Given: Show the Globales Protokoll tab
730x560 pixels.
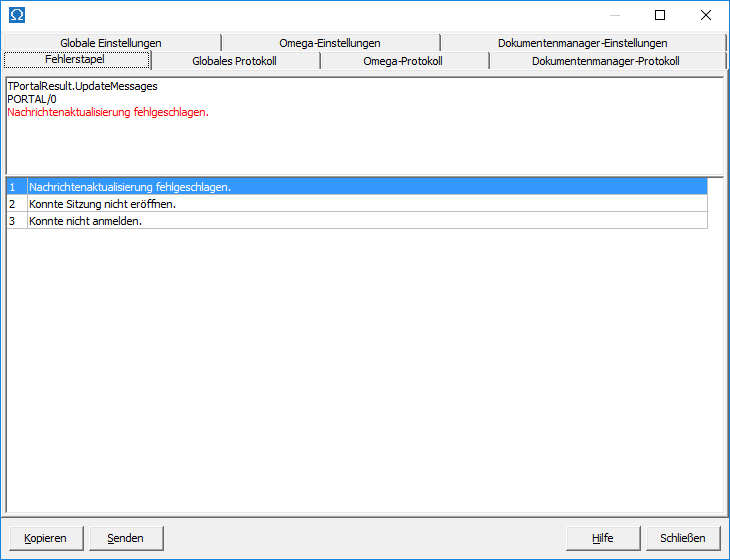Looking at the screenshot, I should tap(234, 61).
